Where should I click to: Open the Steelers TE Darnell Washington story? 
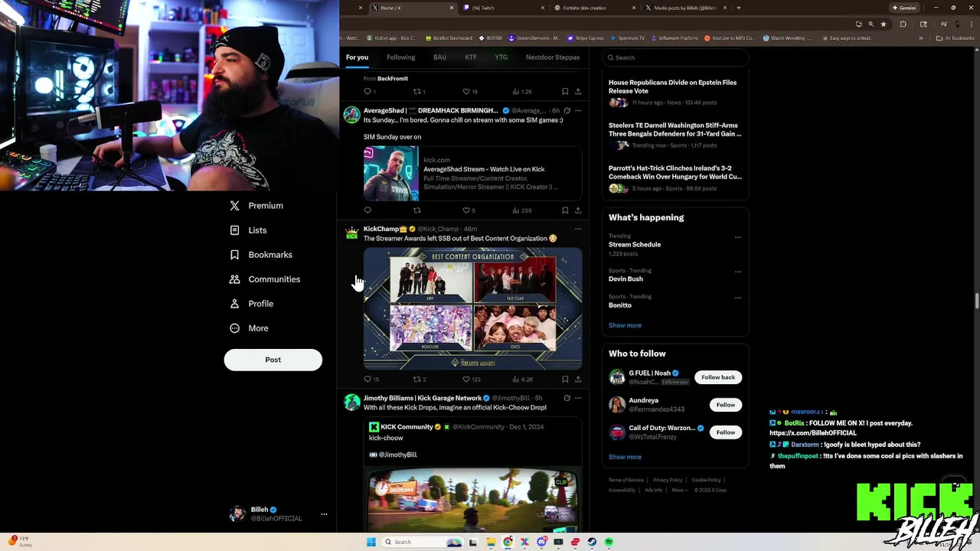coord(674,135)
